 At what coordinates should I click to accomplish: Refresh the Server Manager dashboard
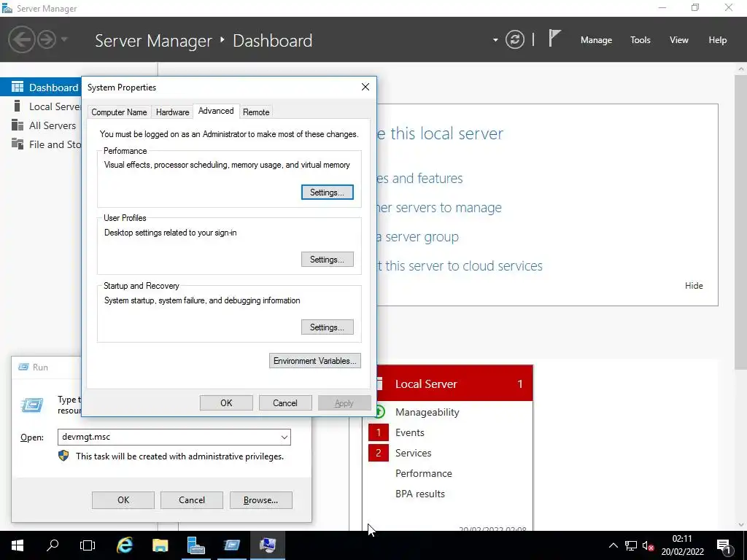click(x=514, y=39)
